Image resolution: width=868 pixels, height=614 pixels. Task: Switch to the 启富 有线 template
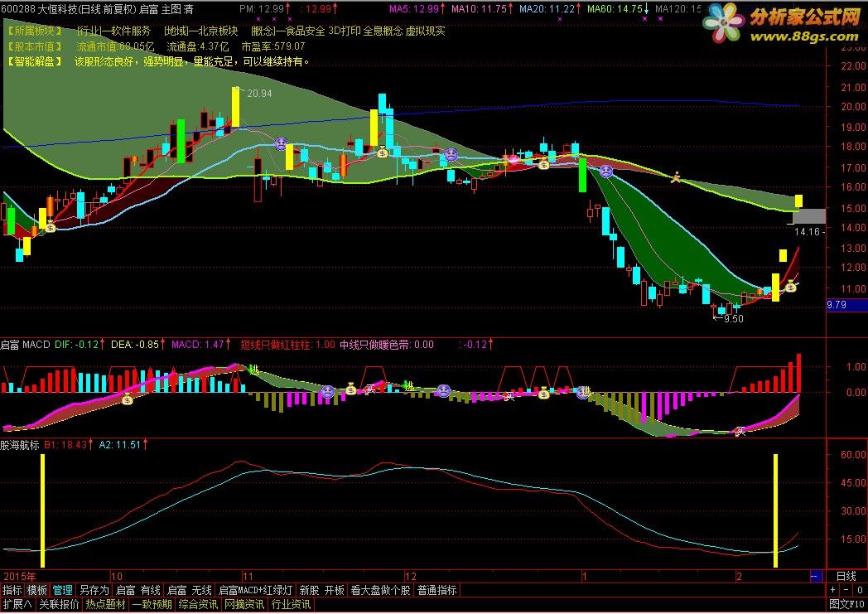tap(137, 590)
